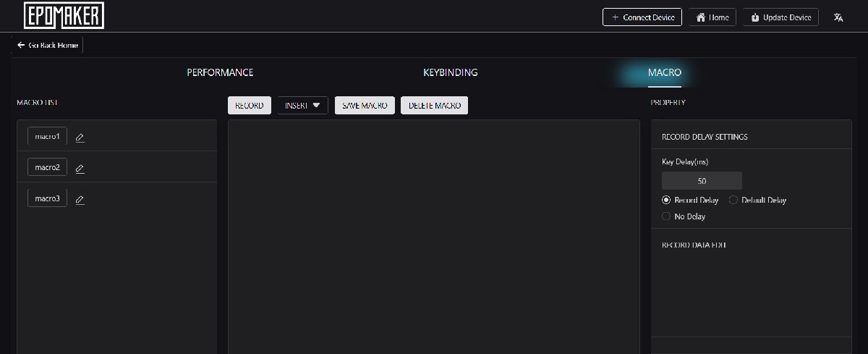Switch to the KEYBINDING tab
Image resolution: width=868 pixels, height=354 pixels.
coord(450,72)
